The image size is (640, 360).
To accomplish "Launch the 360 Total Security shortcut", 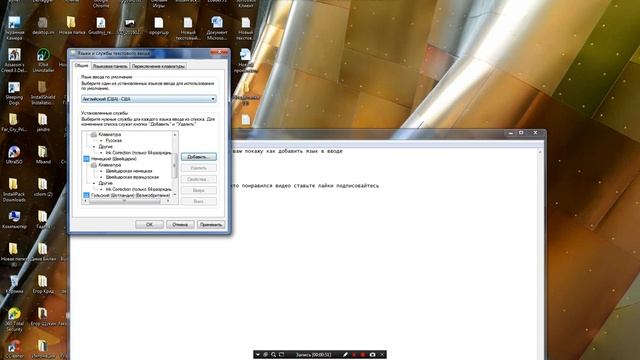I will click(x=14, y=319).
